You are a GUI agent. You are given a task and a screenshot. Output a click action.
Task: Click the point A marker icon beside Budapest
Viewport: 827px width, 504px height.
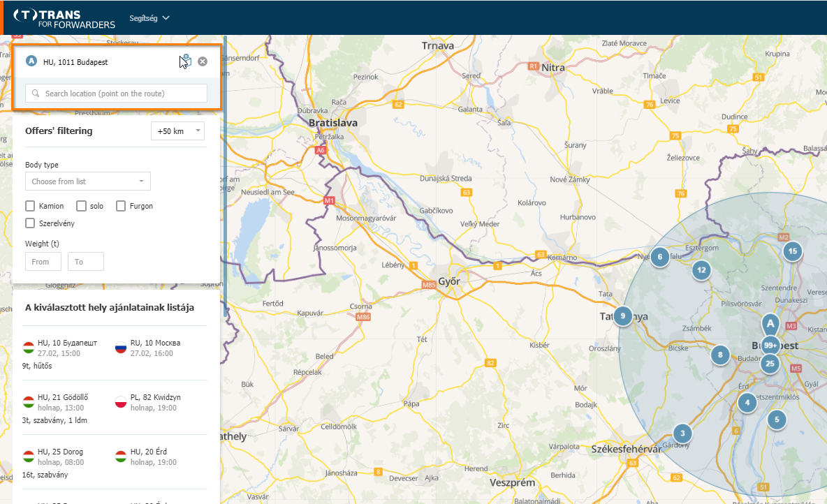tap(31, 61)
